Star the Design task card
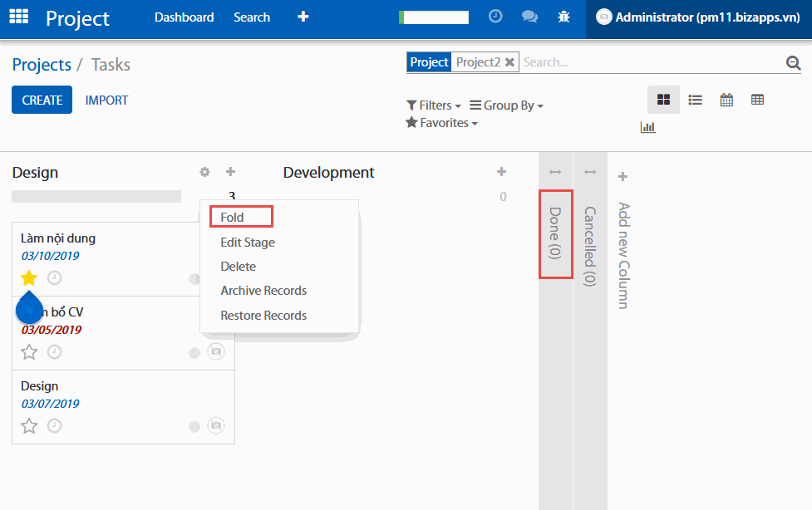Screen dimensions: 812x510 [x=29, y=426]
